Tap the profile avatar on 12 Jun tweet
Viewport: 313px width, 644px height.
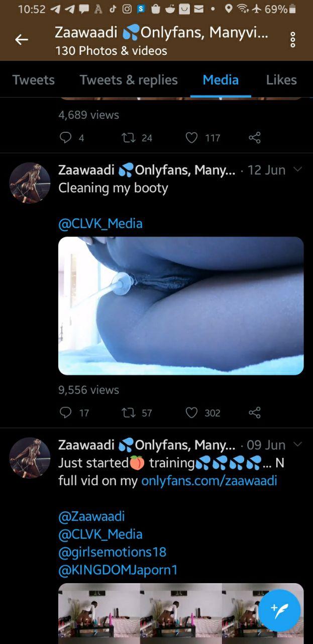[30, 183]
